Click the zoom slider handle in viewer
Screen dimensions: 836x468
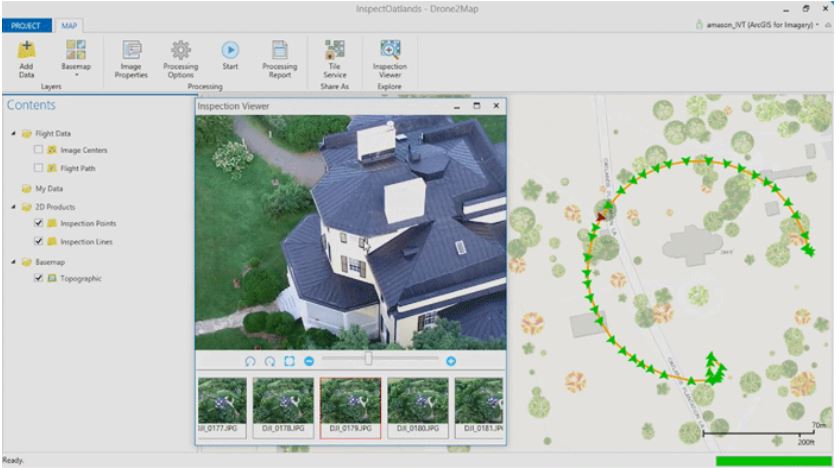368,359
